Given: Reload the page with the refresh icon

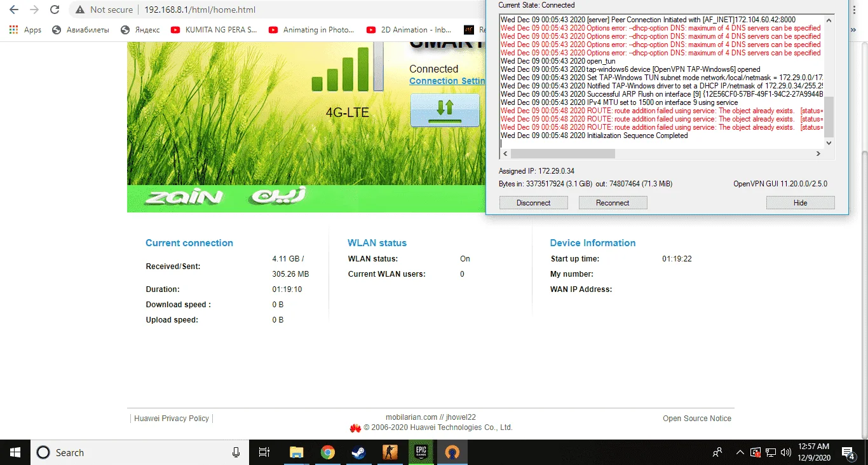Looking at the screenshot, I should pyautogui.click(x=55, y=10).
